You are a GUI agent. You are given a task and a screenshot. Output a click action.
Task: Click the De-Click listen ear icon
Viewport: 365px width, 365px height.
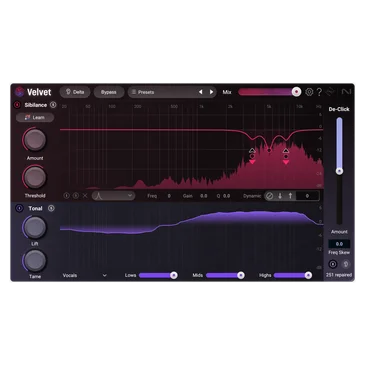346,264
